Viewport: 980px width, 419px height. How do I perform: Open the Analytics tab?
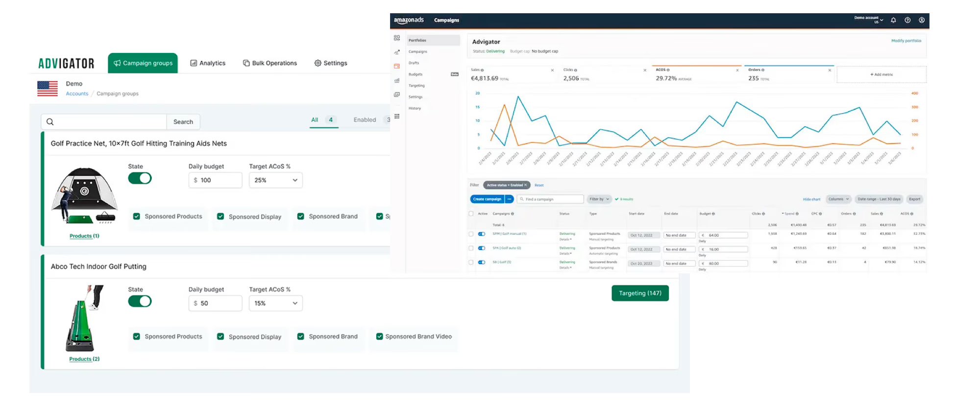coord(208,63)
